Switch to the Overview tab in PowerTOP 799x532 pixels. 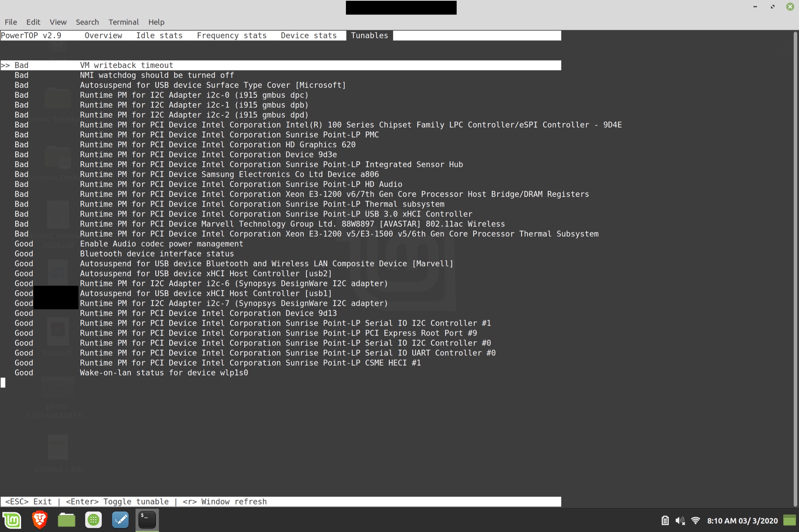pyautogui.click(x=103, y=35)
